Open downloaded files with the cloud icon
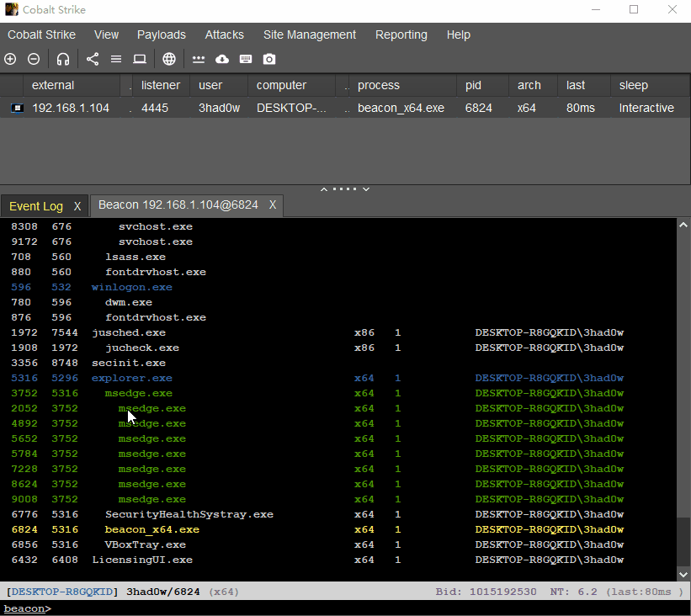Image resolution: width=691 pixels, height=616 pixels. coord(222,59)
